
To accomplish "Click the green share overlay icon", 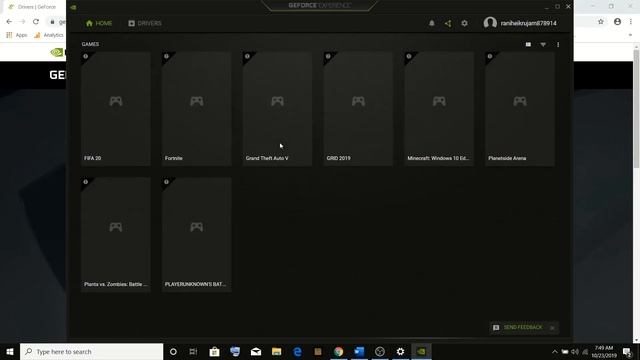I will (x=448, y=23).
